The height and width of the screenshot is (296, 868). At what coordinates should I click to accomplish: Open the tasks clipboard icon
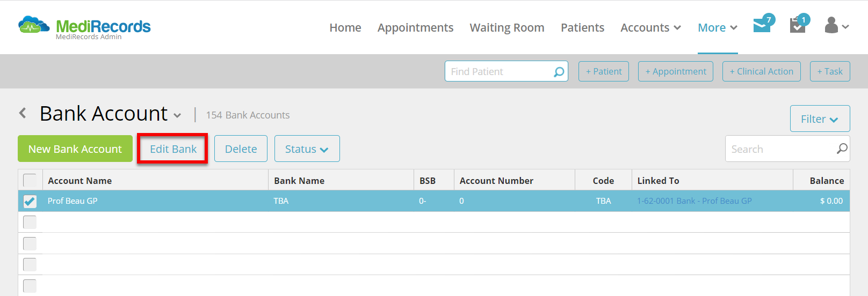coord(798,25)
